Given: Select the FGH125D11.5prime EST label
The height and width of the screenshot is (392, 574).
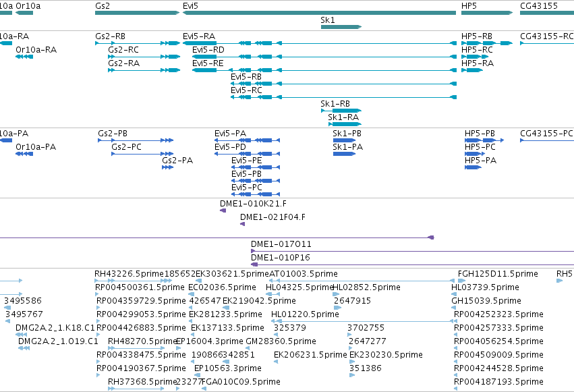Looking at the screenshot, I should pos(498,274).
